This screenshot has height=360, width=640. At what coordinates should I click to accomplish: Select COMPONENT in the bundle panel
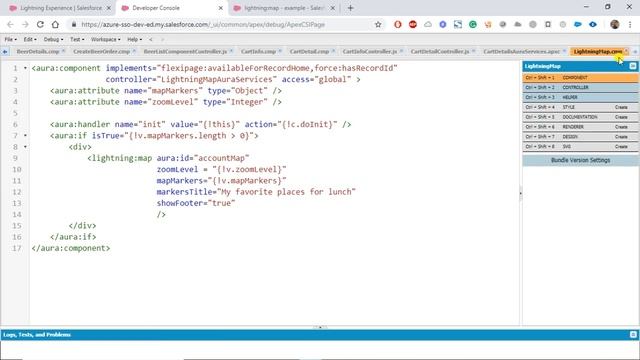coord(580,78)
